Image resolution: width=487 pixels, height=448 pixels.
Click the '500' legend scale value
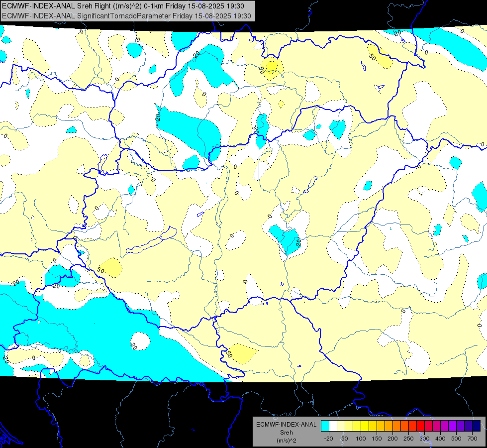coord(456,439)
